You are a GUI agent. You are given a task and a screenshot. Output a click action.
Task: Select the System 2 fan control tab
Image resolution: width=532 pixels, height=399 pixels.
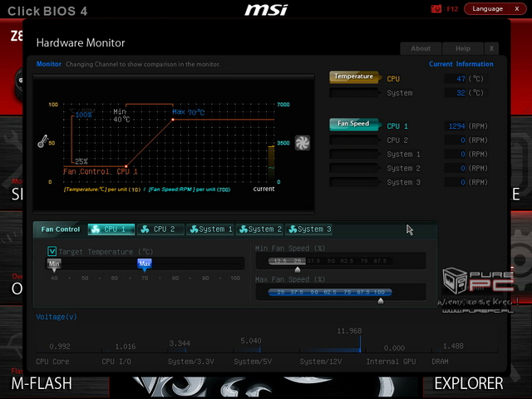pos(259,229)
